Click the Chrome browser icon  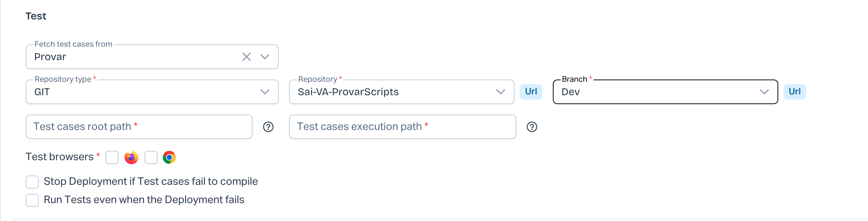pyautogui.click(x=169, y=158)
